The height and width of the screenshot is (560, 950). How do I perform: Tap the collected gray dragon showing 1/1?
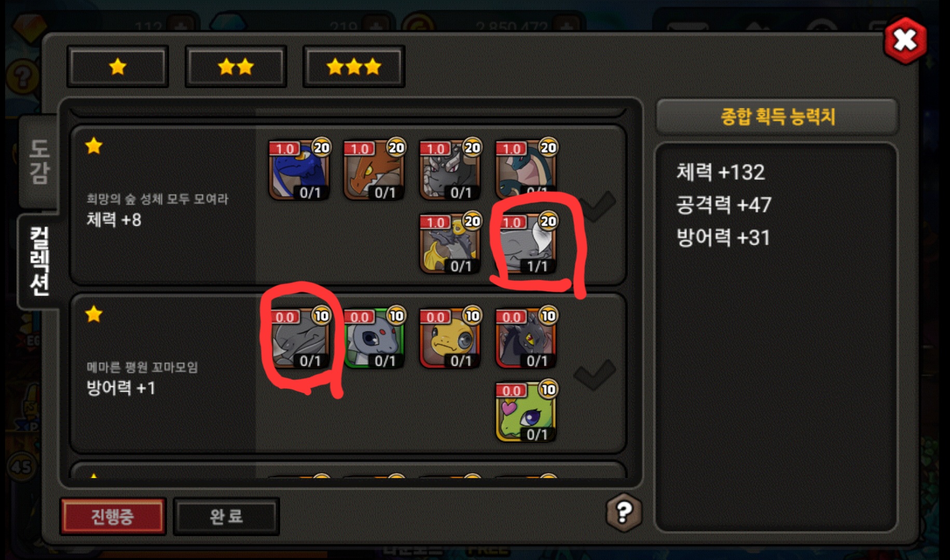(x=526, y=244)
